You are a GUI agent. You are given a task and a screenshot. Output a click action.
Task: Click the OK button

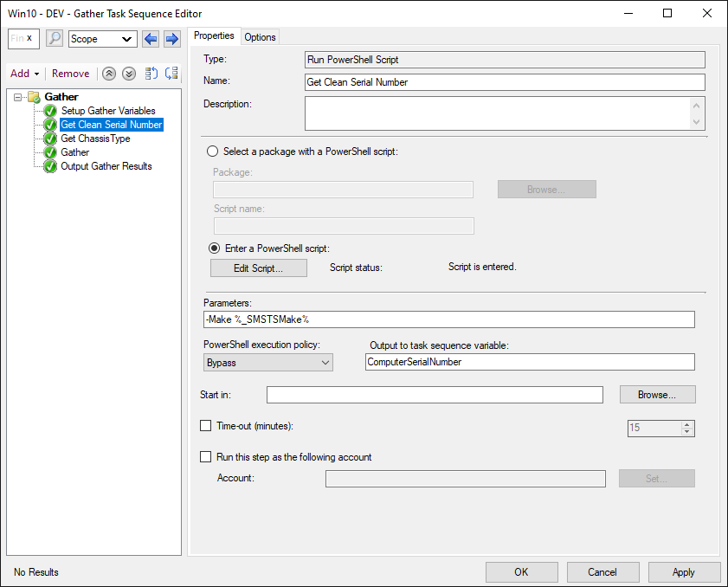pos(521,572)
